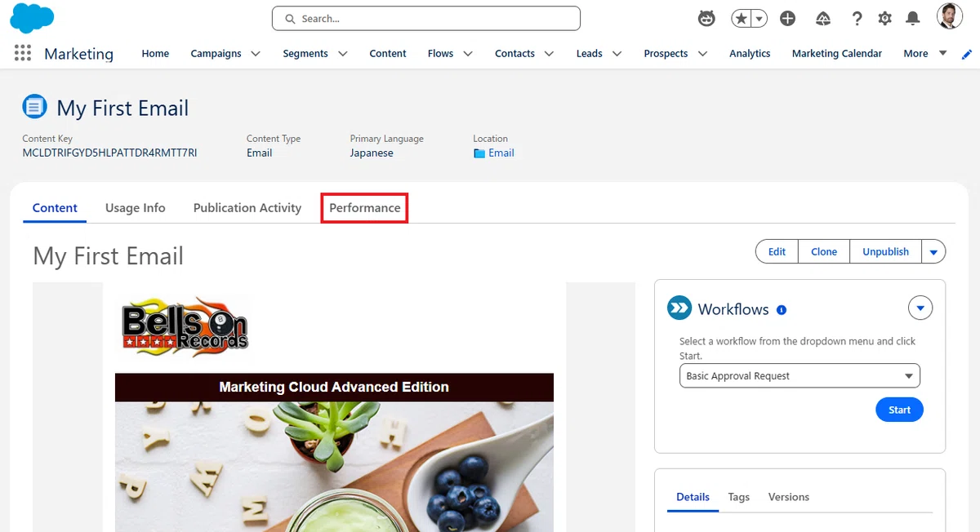Open the Trailhead guidance icon

point(823,18)
